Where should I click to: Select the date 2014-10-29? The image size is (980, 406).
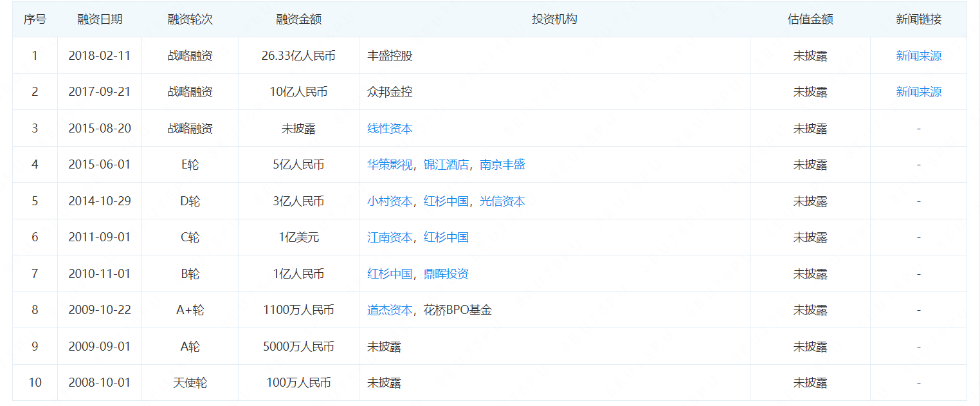click(x=100, y=201)
